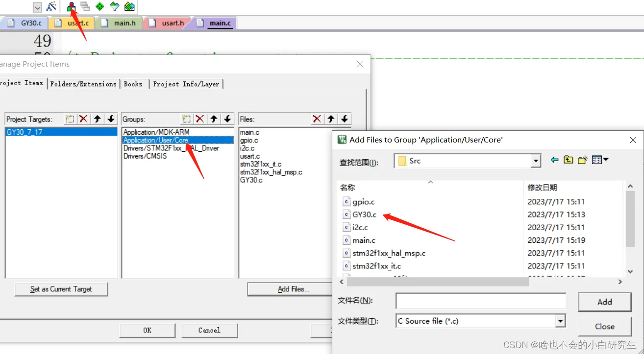The width and height of the screenshot is (644, 354).
Task: Click the Add button in file dialog
Action: (x=604, y=302)
